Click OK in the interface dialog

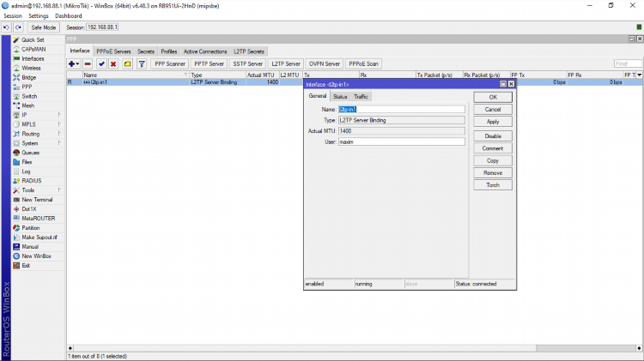[493, 97]
